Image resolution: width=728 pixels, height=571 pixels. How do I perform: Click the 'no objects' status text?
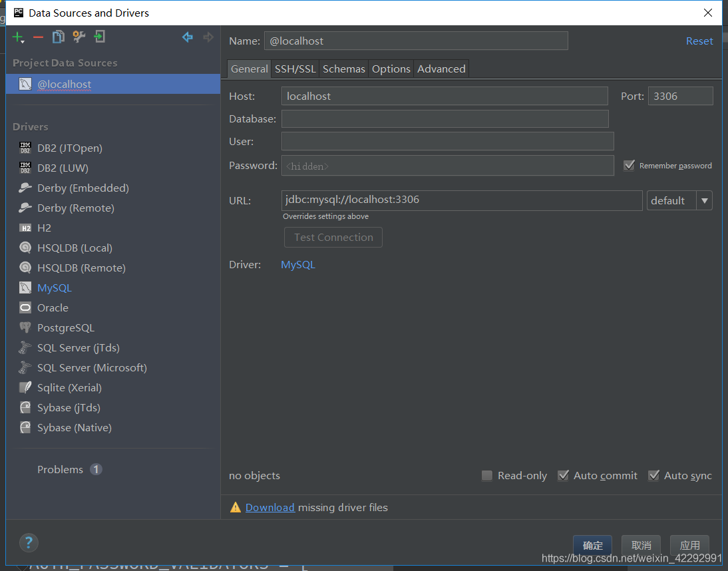[254, 476]
